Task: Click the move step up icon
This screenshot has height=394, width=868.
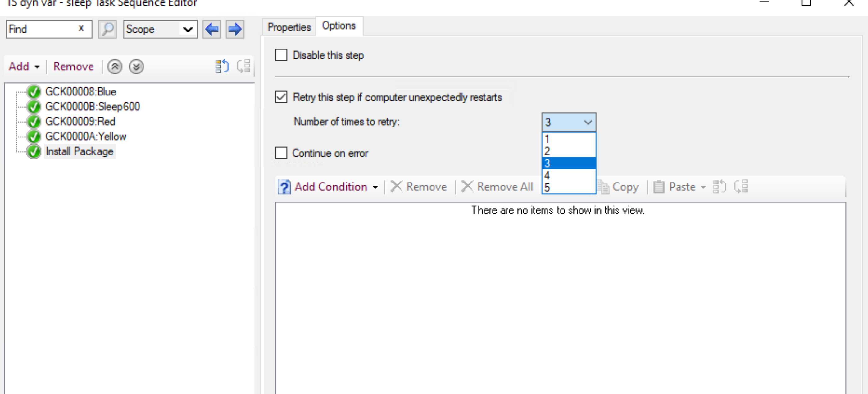Action: point(116,66)
